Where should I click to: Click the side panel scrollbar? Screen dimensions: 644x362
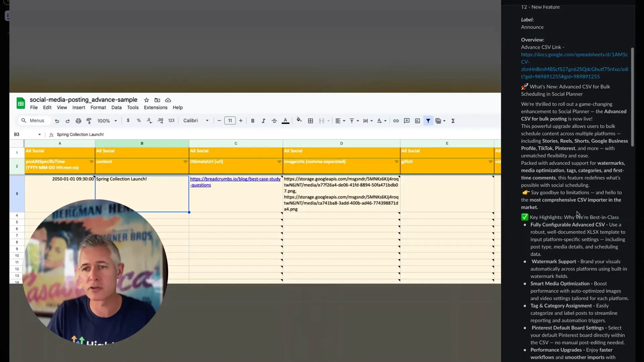633,97
